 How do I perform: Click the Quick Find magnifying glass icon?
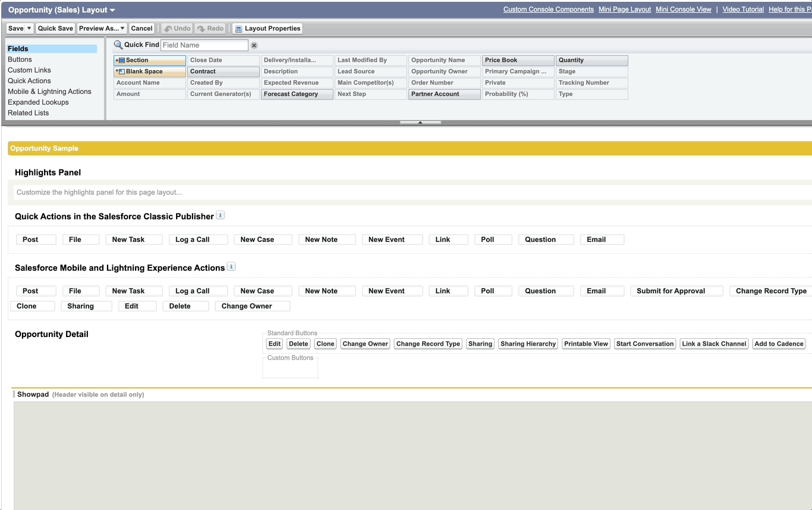(118, 45)
